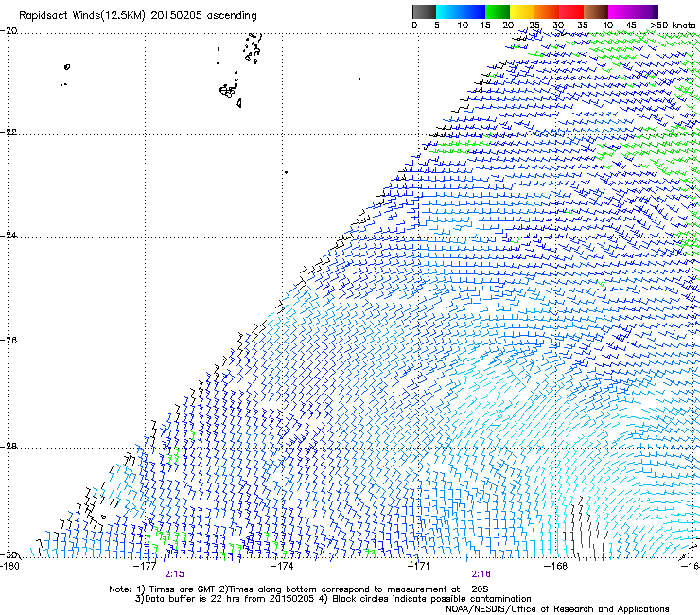Click the purple pass time '2:16'
The height and width of the screenshot is (615, 700).
point(481,574)
